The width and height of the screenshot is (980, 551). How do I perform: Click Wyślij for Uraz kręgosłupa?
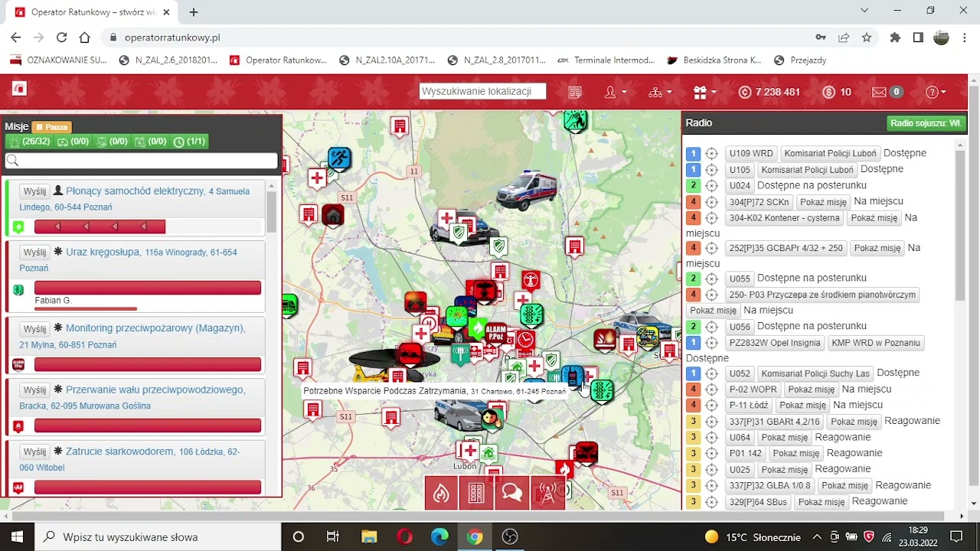[x=34, y=252]
